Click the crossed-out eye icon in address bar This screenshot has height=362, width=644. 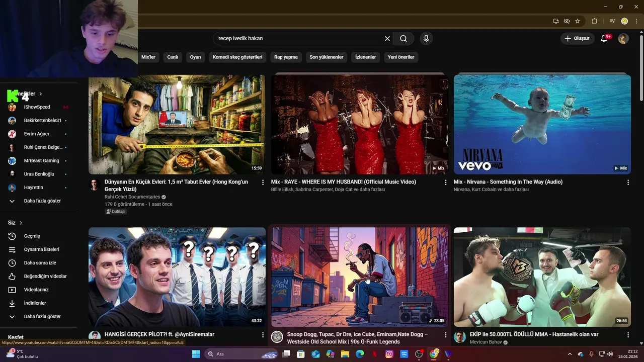[x=567, y=21]
